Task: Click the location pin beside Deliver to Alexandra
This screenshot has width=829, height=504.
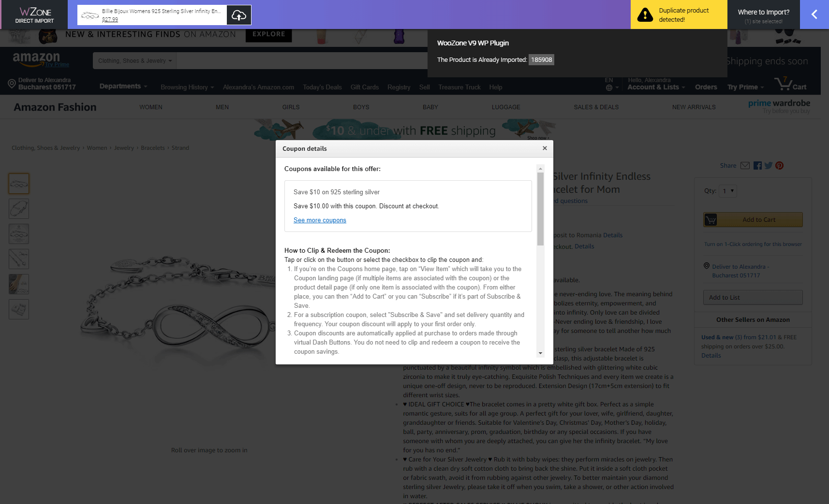Action: [707, 266]
